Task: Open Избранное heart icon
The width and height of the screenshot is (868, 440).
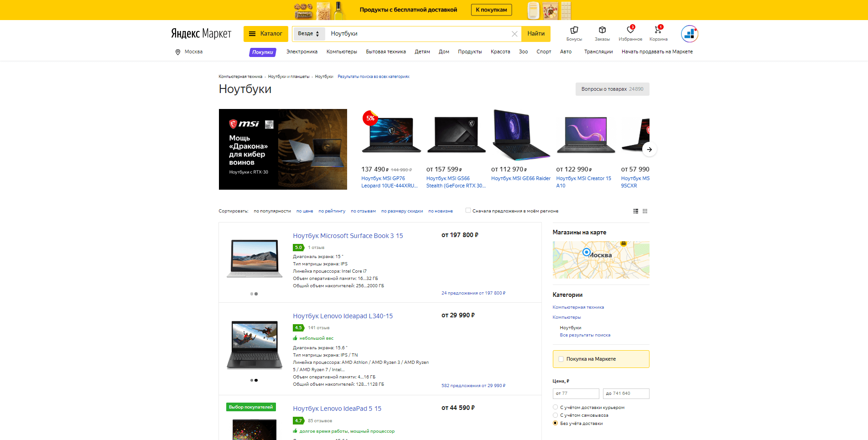Action: [630, 30]
